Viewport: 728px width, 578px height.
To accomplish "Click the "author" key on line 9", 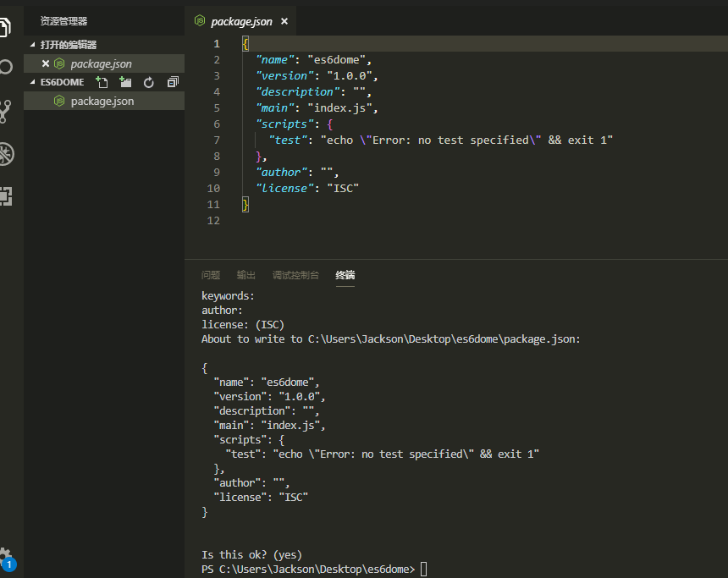I will click(281, 173).
